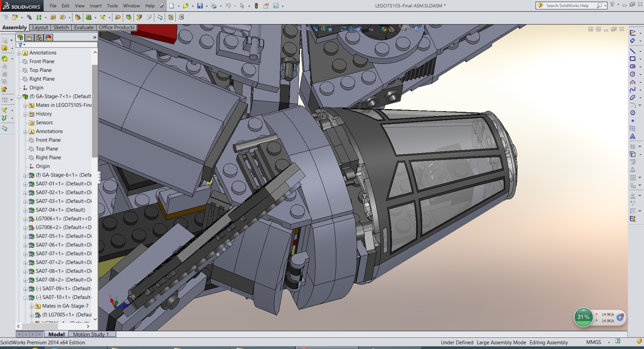Select the Straight Slot sketch tool
Viewport: 644px width, 349px height.
(x=633, y=67)
